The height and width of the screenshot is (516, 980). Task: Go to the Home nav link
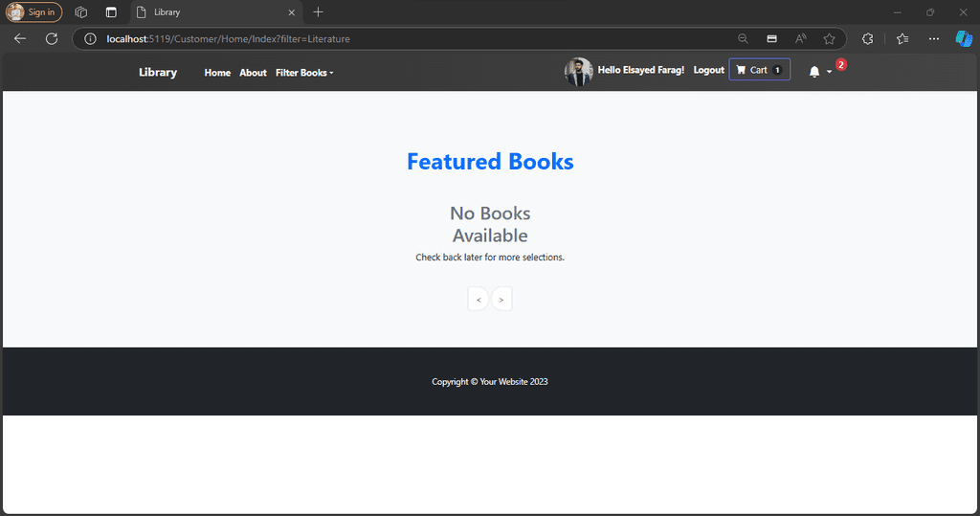[217, 73]
